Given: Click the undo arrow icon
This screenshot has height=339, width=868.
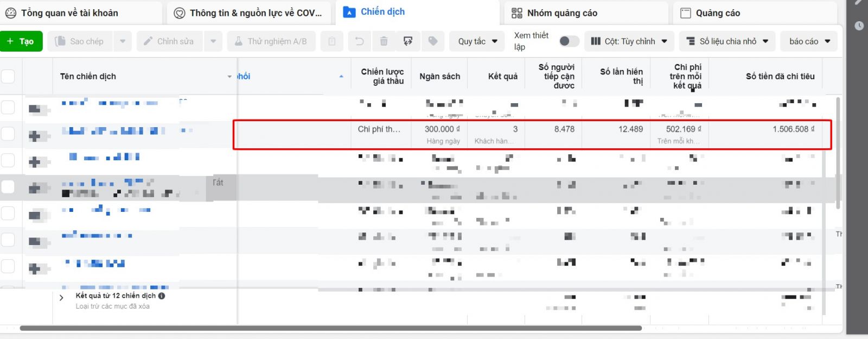Looking at the screenshot, I should 359,41.
